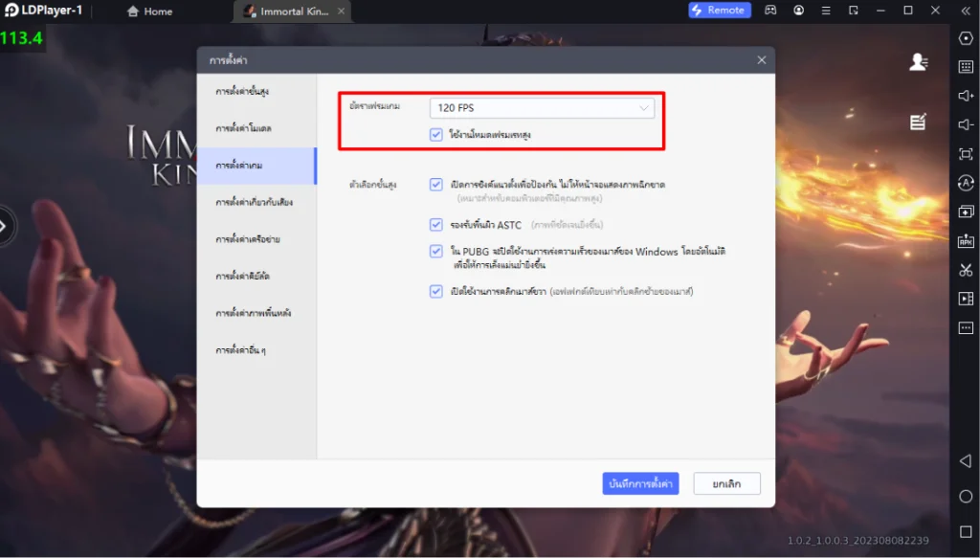
Task: Open the more options ellipsis icon
Action: point(966,328)
